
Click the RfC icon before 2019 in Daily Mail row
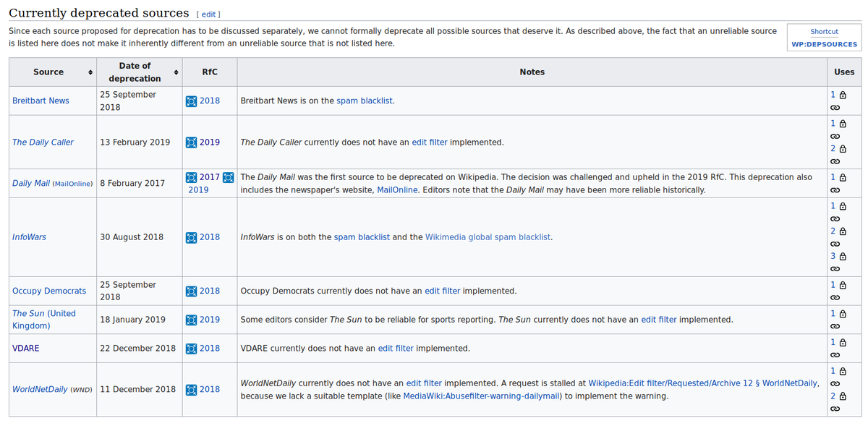click(x=229, y=177)
